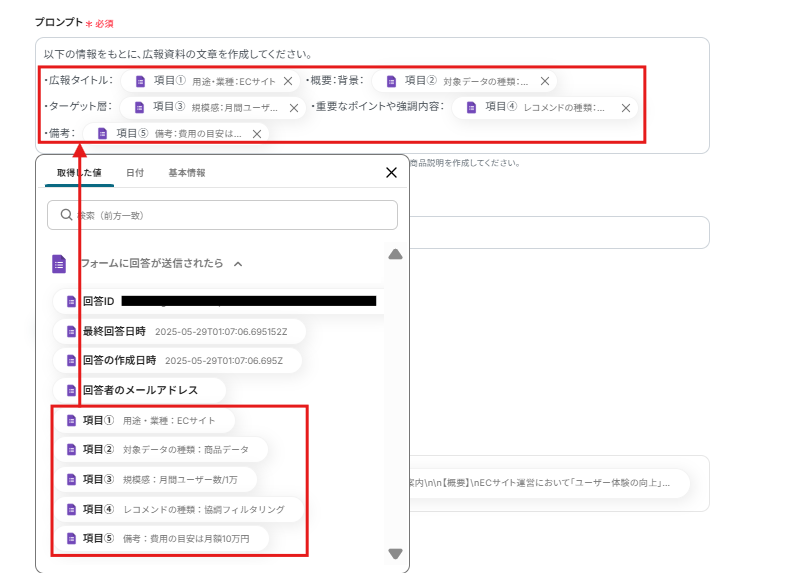This screenshot has width=810, height=573.
Task: Remove the 項目④ chip from the prompt
Action: [626, 108]
